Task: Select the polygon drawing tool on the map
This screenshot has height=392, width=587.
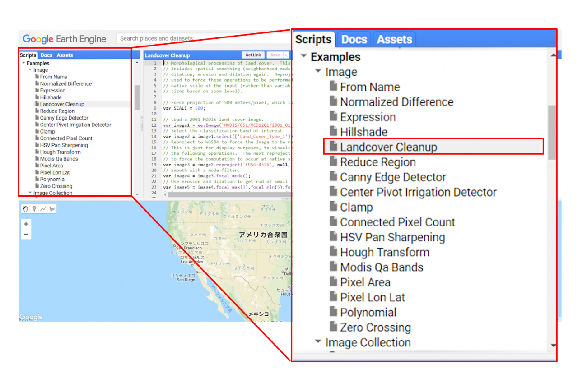Action: pyautogui.click(x=52, y=209)
